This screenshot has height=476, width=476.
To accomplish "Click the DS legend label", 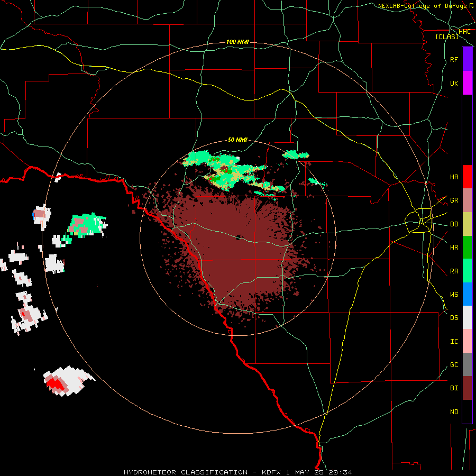I will coord(454,317).
